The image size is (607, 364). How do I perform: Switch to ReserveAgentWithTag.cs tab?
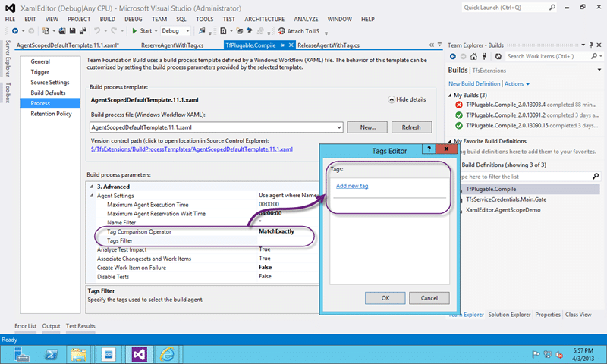172,45
